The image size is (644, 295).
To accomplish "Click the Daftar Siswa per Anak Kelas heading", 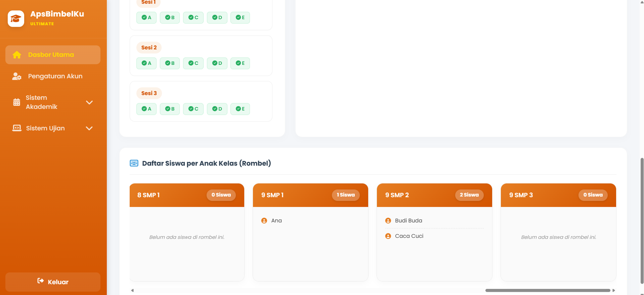I will (x=206, y=163).
